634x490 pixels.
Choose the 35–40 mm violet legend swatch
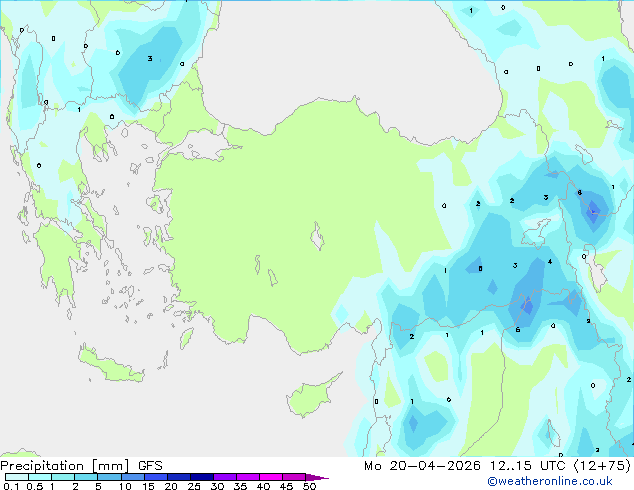248,477
